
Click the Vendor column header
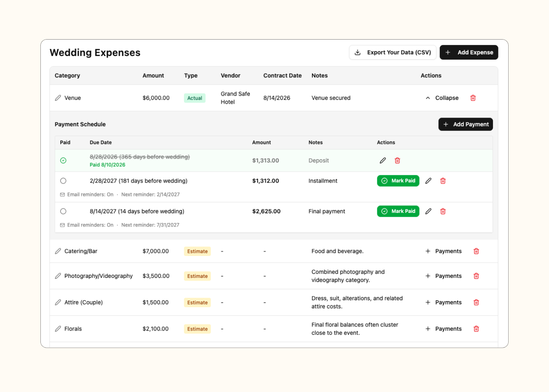pyautogui.click(x=231, y=76)
